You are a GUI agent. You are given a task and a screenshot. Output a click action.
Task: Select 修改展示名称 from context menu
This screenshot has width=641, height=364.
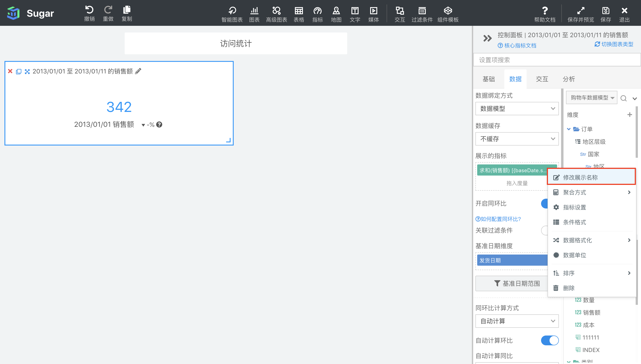coord(592,177)
